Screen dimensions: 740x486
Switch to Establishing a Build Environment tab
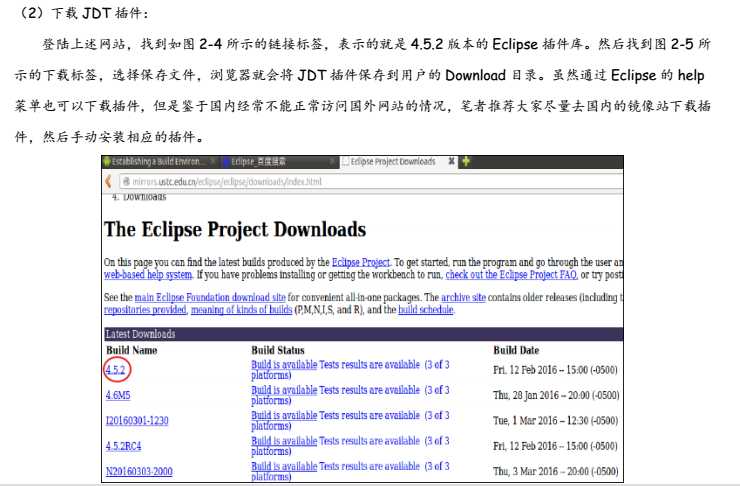click(160, 162)
